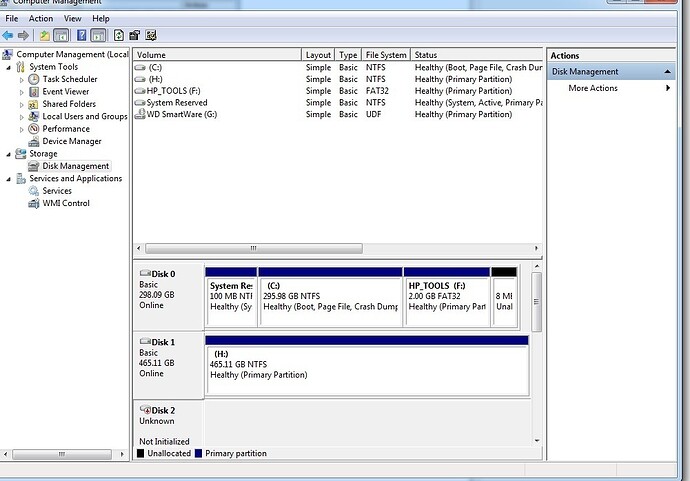This screenshot has width=690, height=481.
Task: Select the HP_TOOLS (F:) partition block
Action: (x=447, y=297)
